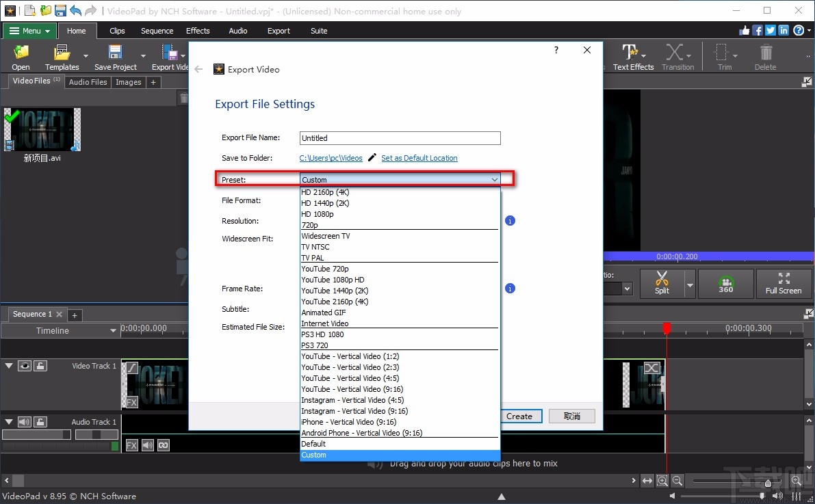Adjust the Audio Track 1 volume slider
This screenshot has height=504, width=815.
(36, 434)
